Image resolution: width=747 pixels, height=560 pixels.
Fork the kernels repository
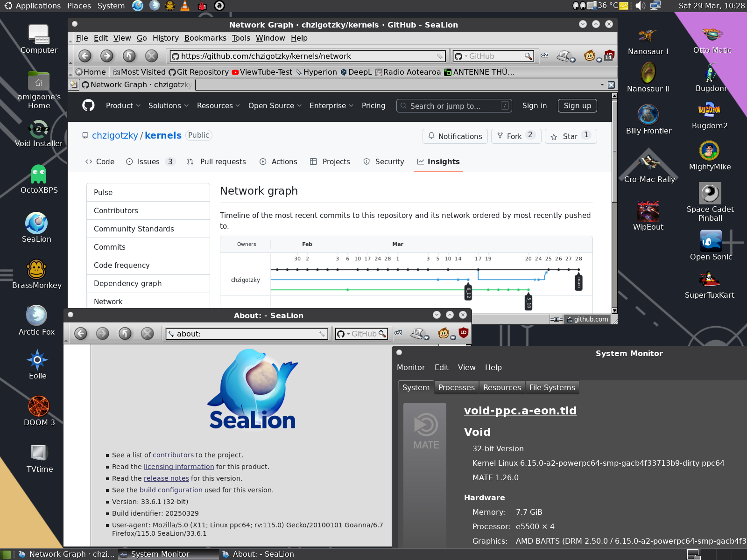click(516, 136)
